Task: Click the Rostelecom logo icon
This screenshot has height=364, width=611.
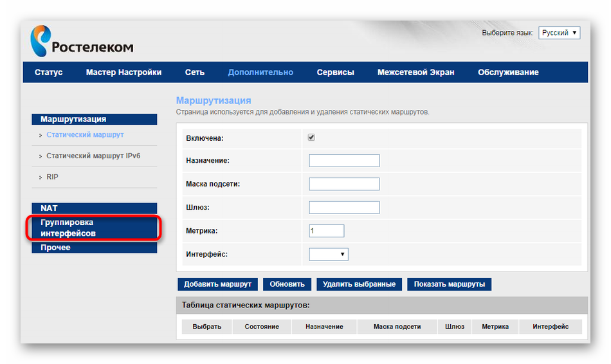Action: pyautogui.click(x=41, y=41)
